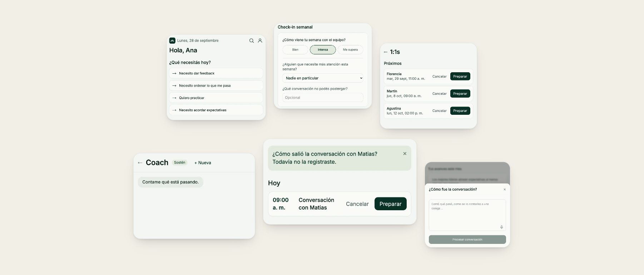The height and width of the screenshot is (275, 644).
Task: Open the search icon in home header
Action: (252, 41)
